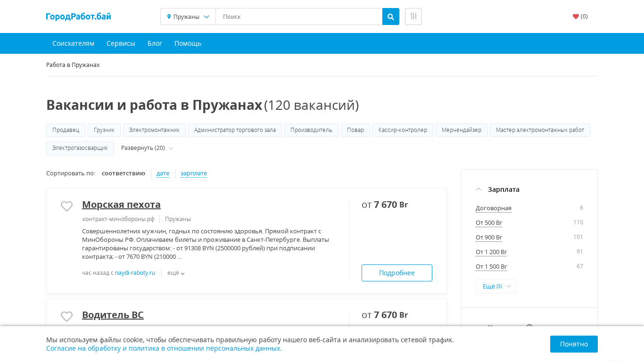Filter salary От 900 Br
644x362 pixels.
tap(489, 238)
